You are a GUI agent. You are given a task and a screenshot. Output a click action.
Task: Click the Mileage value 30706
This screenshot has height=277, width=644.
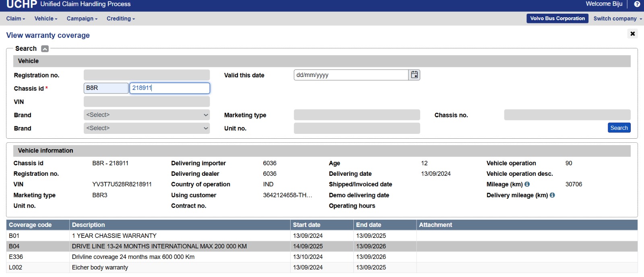tap(574, 184)
